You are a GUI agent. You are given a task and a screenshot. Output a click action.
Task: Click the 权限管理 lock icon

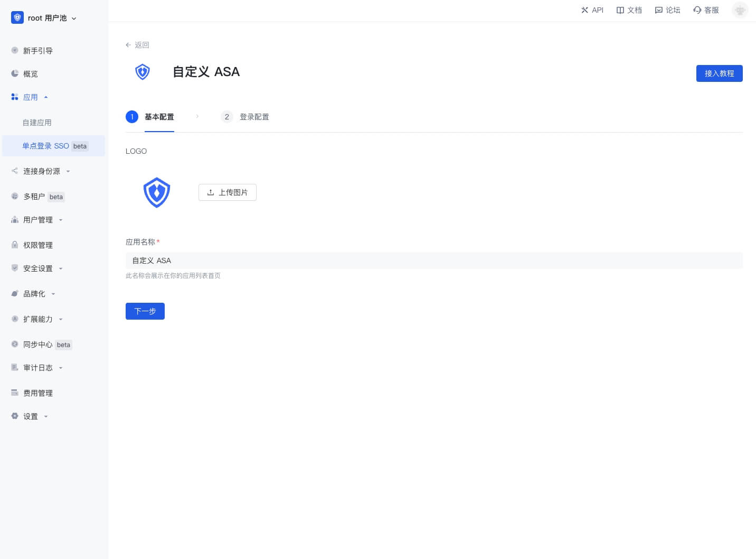[15, 245]
